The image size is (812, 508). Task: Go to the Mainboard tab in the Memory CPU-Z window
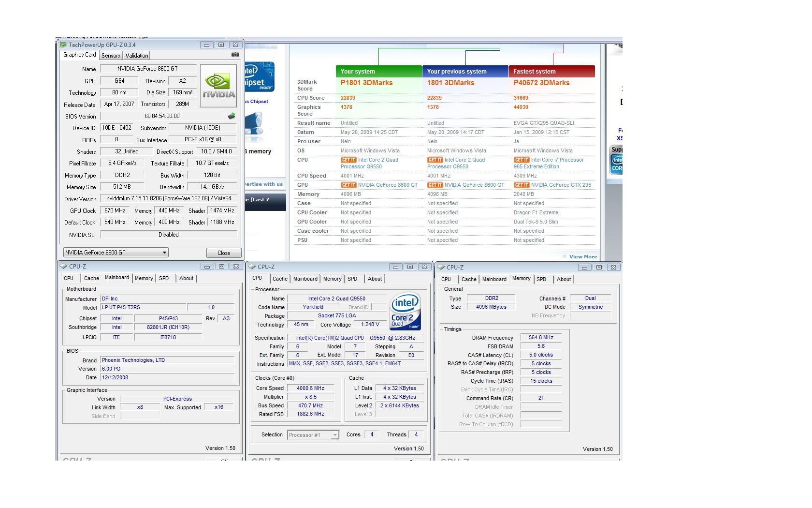494,279
